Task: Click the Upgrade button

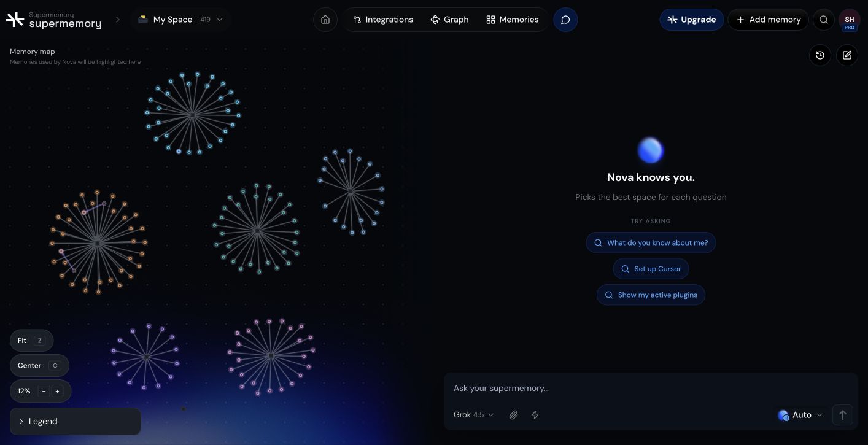Action: (x=692, y=20)
